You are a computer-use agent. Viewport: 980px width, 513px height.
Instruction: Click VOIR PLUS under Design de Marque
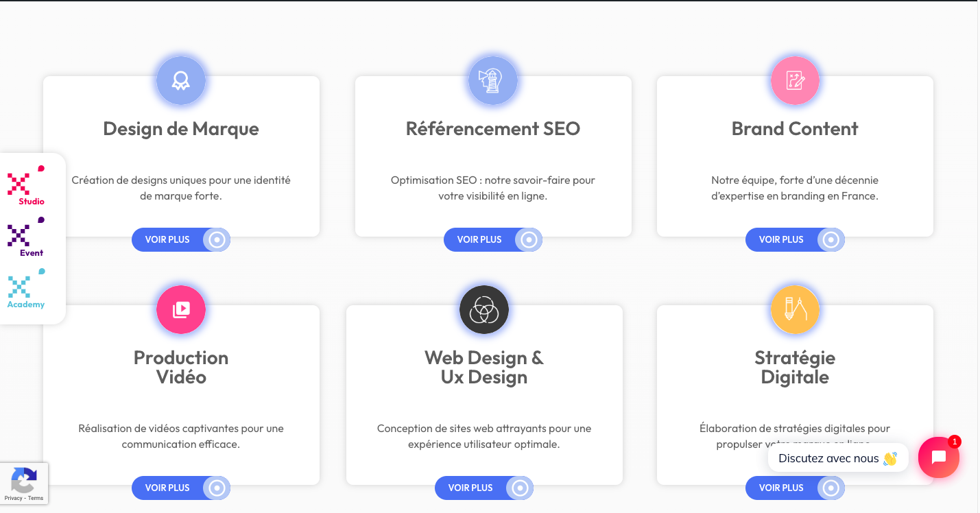[x=180, y=239]
